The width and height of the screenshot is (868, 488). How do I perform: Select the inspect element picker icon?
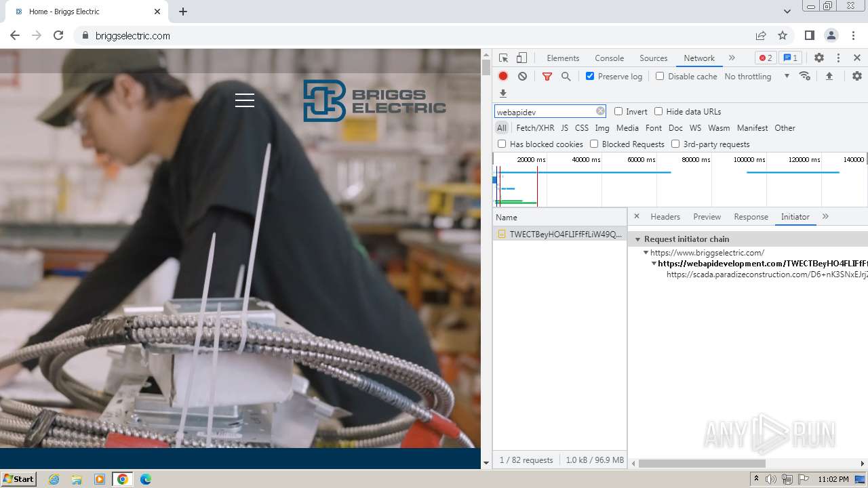click(x=503, y=58)
